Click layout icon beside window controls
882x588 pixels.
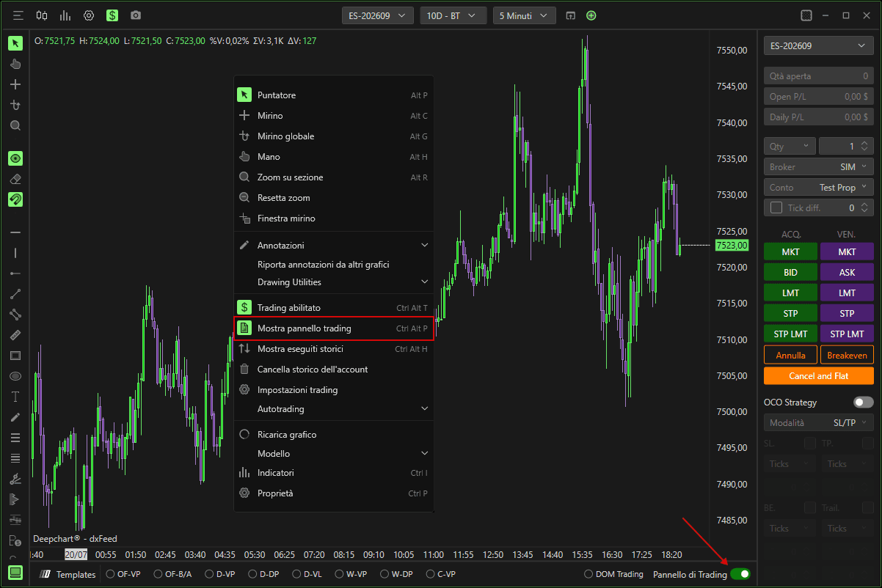click(x=806, y=15)
